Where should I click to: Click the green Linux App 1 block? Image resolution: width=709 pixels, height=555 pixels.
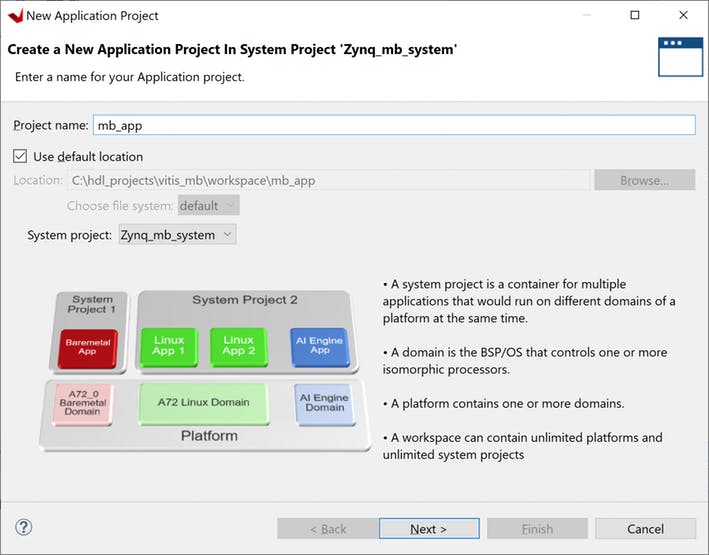point(169,346)
